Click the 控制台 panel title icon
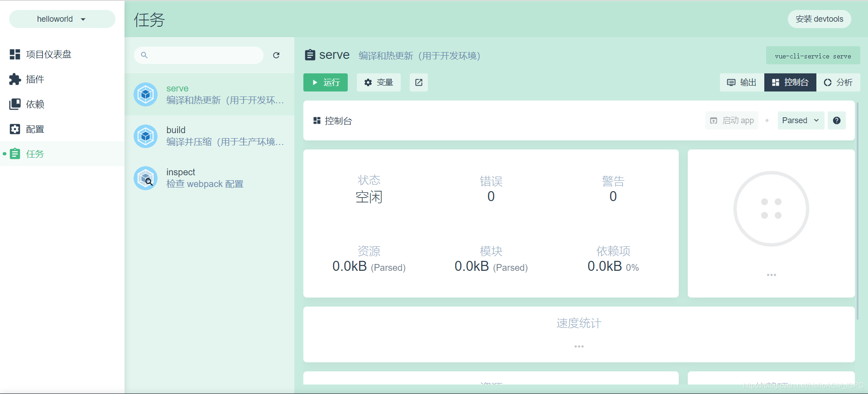This screenshot has width=868, height=394. click(x=317, y=120)
